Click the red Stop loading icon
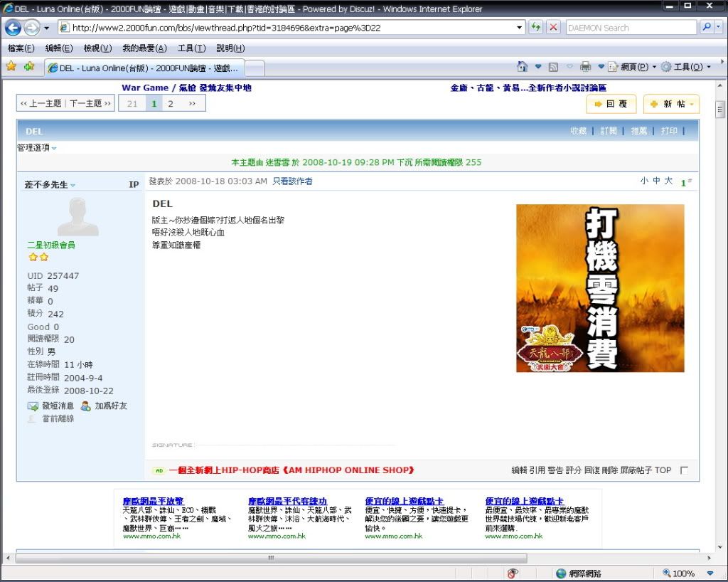The width and height of the screenshot is (728, 582). 553,28
